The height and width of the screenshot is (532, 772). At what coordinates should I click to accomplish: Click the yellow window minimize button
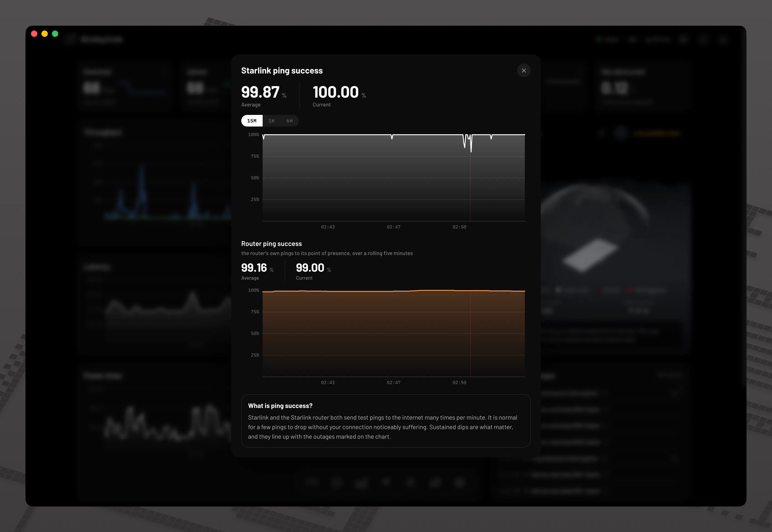(x=45, y=34)
